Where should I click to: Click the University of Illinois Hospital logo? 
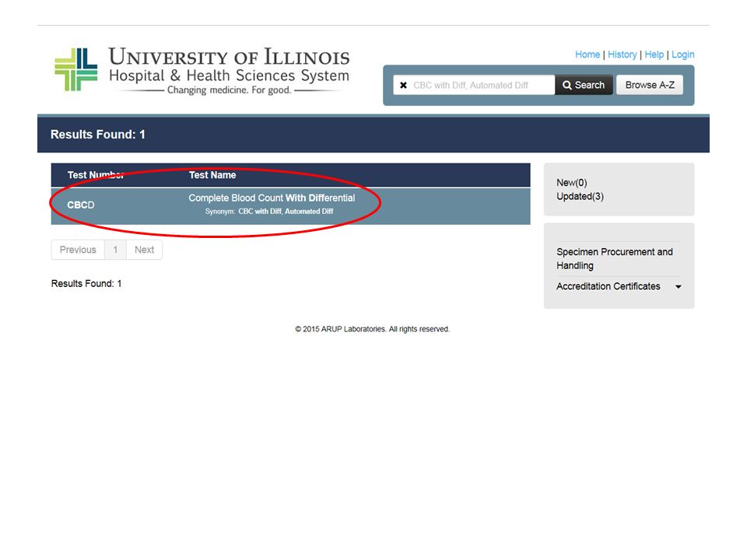click(202, 70)
